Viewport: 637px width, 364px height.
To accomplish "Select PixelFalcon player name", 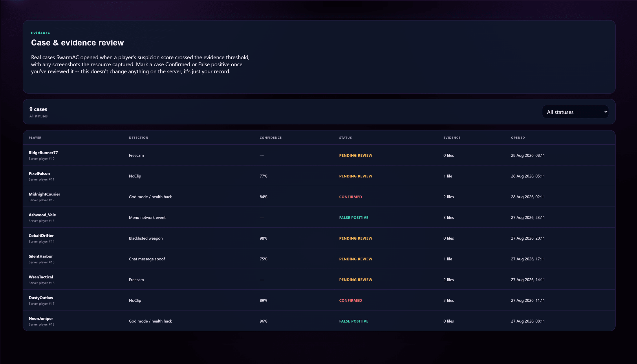I will coord(39,173).
